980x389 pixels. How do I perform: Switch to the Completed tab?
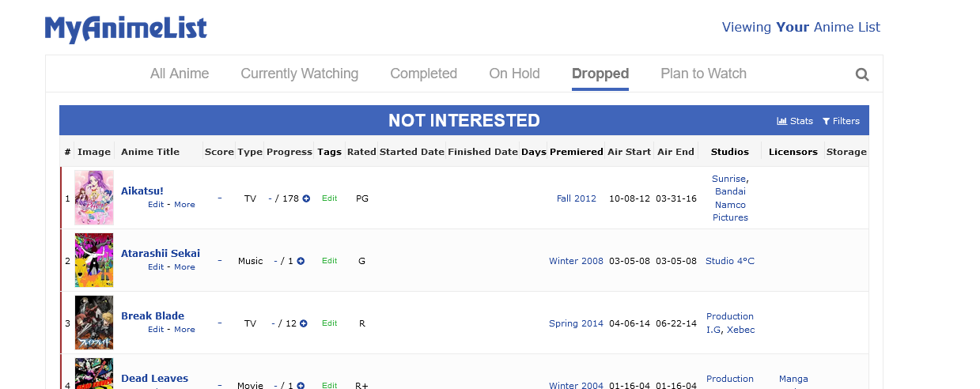coord(423,74)
